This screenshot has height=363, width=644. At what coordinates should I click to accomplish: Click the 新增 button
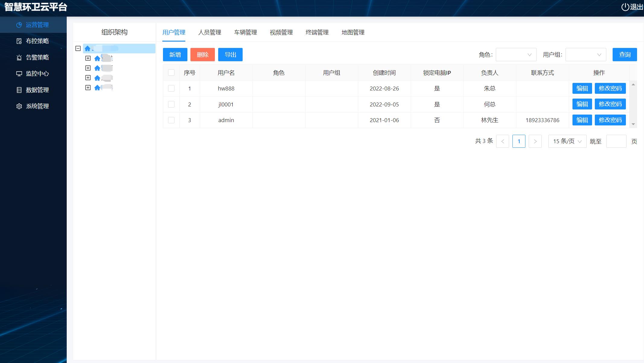[175, 55]
